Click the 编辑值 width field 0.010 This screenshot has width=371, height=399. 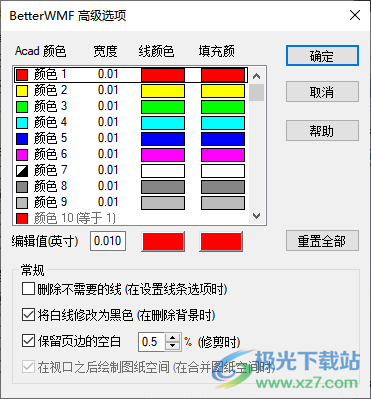[108, 241]
